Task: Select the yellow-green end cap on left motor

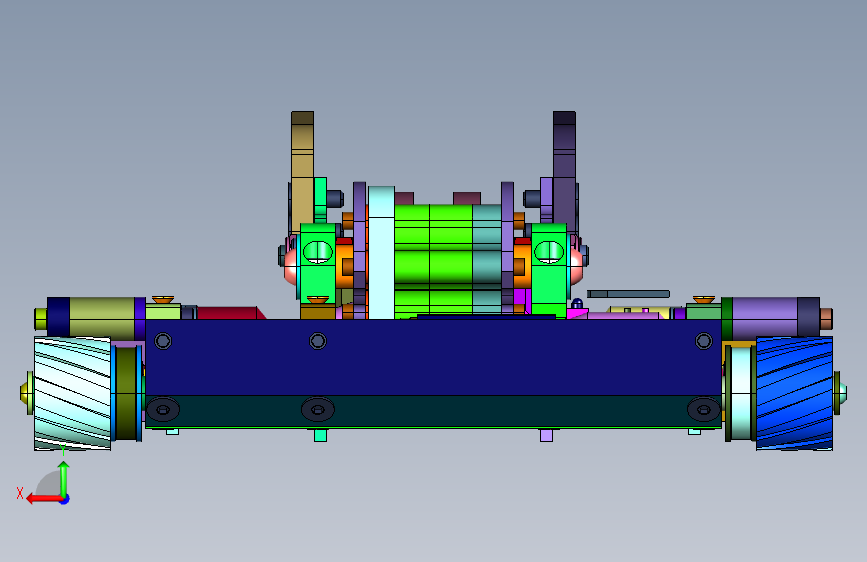Action: [41, 319]
